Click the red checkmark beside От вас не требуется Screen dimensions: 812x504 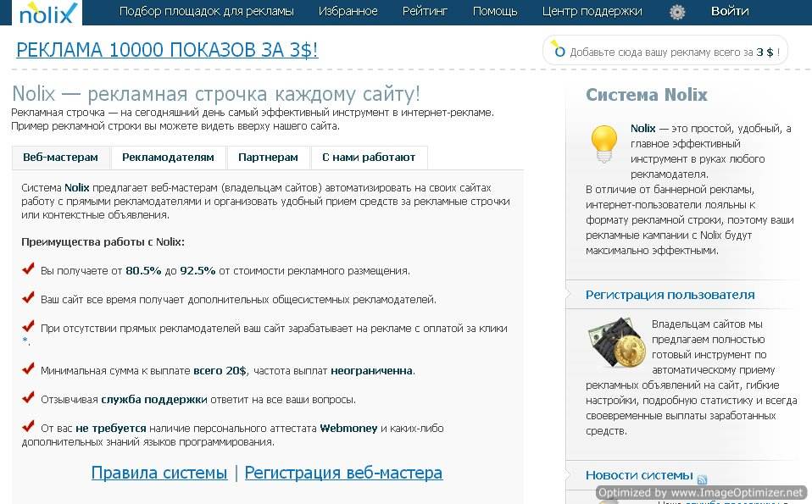coord(28,426)
